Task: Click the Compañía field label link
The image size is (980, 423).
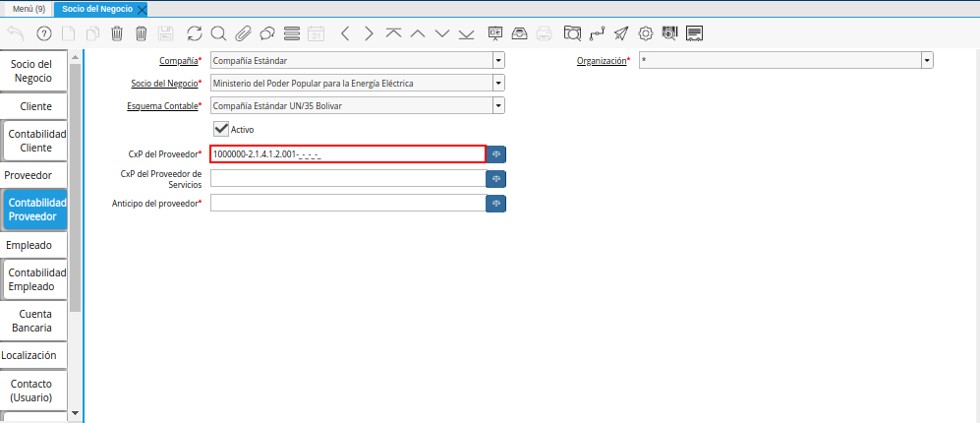Action: click(x=179, y=61)
